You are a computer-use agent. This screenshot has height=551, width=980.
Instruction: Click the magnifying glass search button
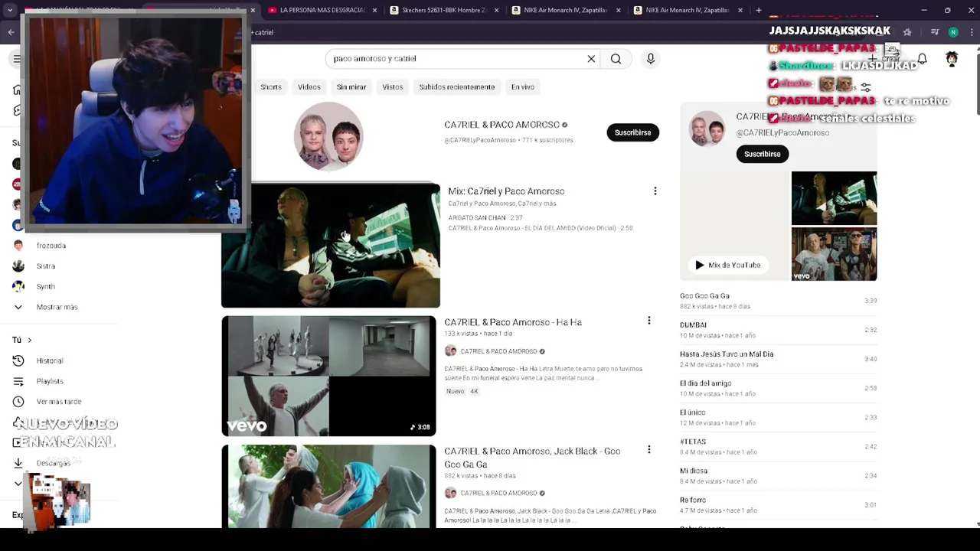tap(616, 59)
